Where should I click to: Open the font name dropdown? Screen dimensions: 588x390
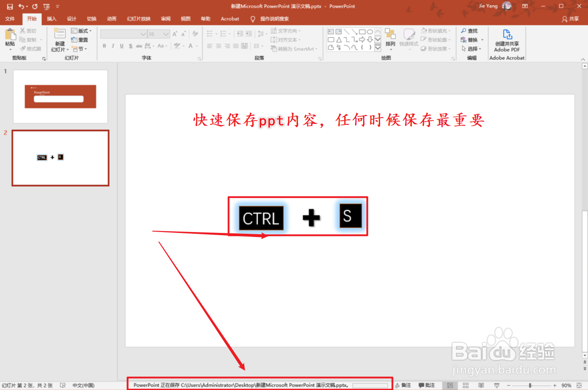point(143,34)
